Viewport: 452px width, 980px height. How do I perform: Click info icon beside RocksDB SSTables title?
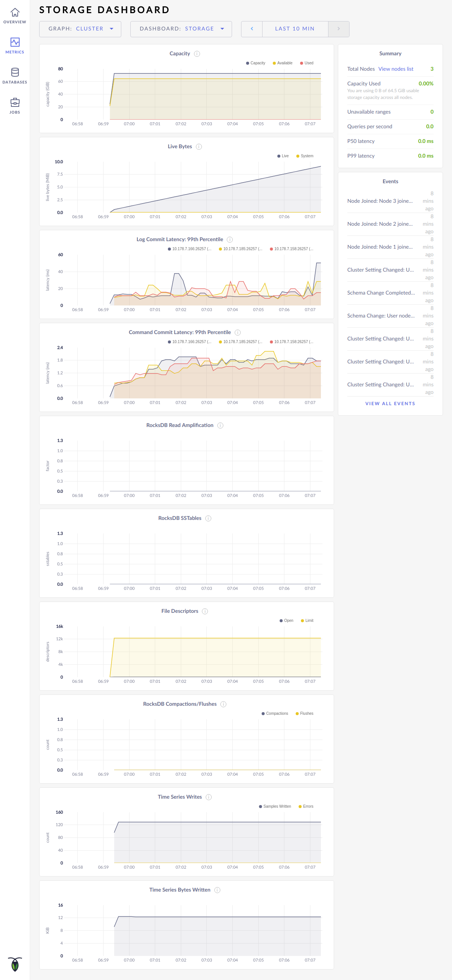coord(208,518)
